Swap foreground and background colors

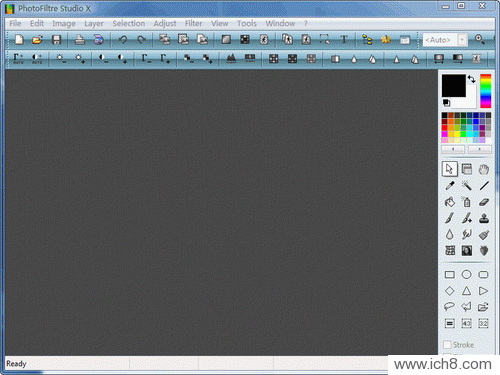[471, 79]
